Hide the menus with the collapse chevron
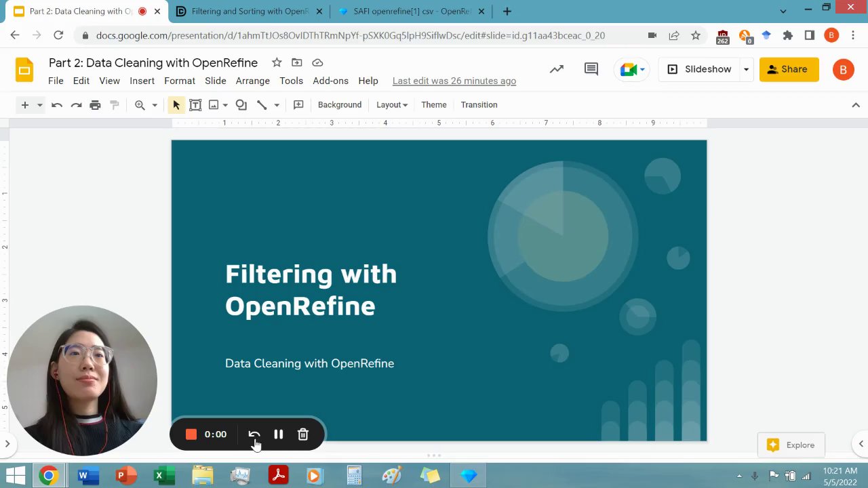Screen dimensions: 868x488 856,105
